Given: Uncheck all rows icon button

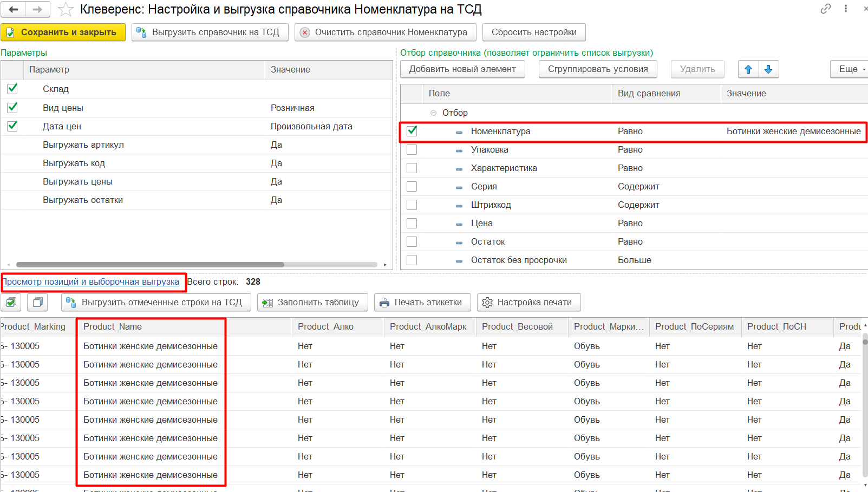Looking at the screenshot, I should coord(37,302).
